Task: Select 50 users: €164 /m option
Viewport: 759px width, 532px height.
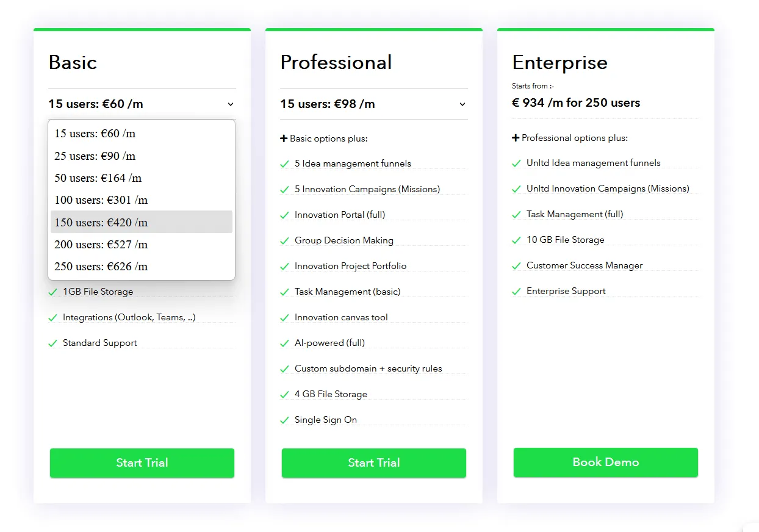Action: [142, 178]
